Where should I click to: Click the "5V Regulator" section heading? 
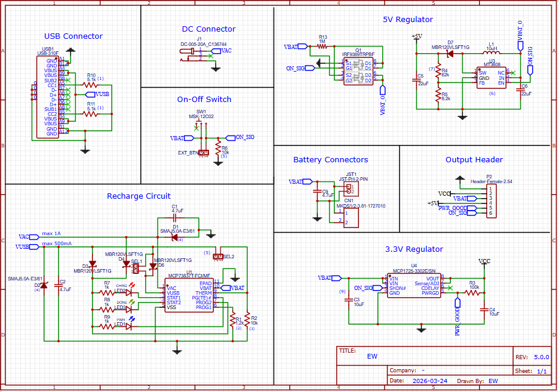pos(408,19)
